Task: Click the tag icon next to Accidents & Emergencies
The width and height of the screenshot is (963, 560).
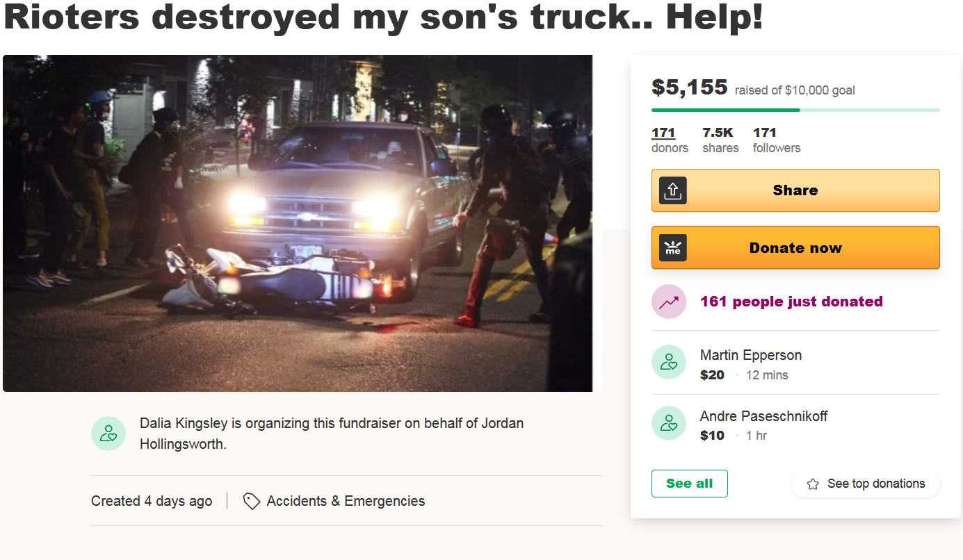Action: (252, 501)
